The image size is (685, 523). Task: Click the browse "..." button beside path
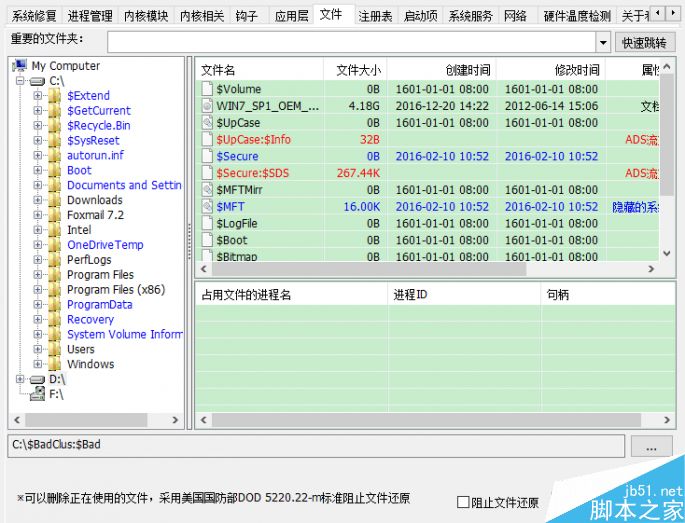click(x=651, y=447)
